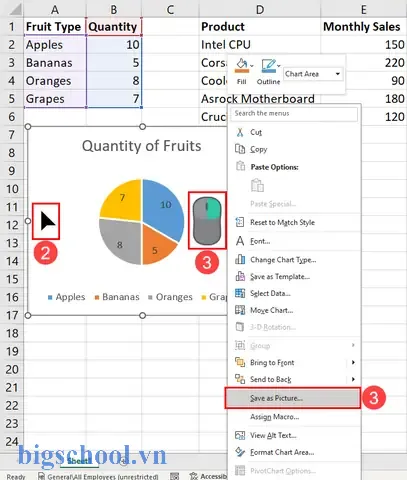Image resolution: width=407 pixels, height=480 pixels.
Task: Open the Outline color dropdown arrow
Action: pyautogui.click(x=278, y=66)
